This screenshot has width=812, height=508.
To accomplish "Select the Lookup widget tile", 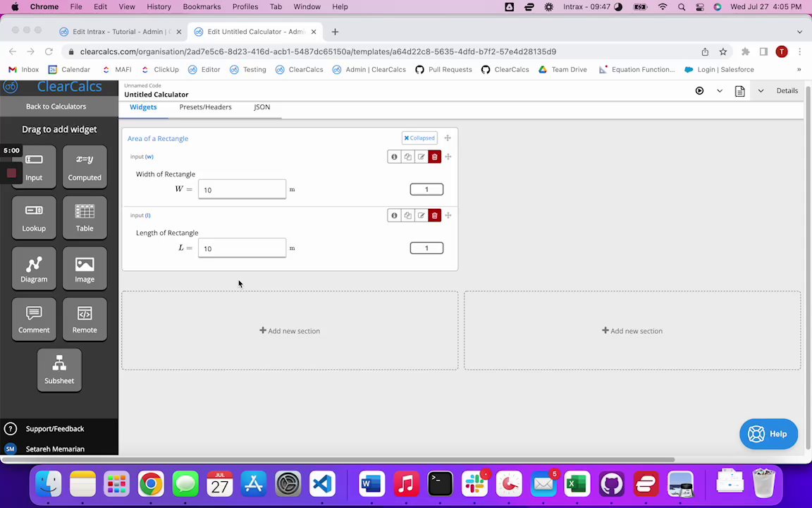I will click(34, 218).
